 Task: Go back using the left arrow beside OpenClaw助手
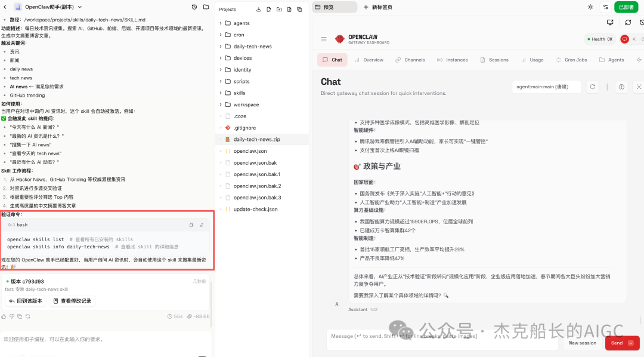pyautogui.click(x=5, y=7)
